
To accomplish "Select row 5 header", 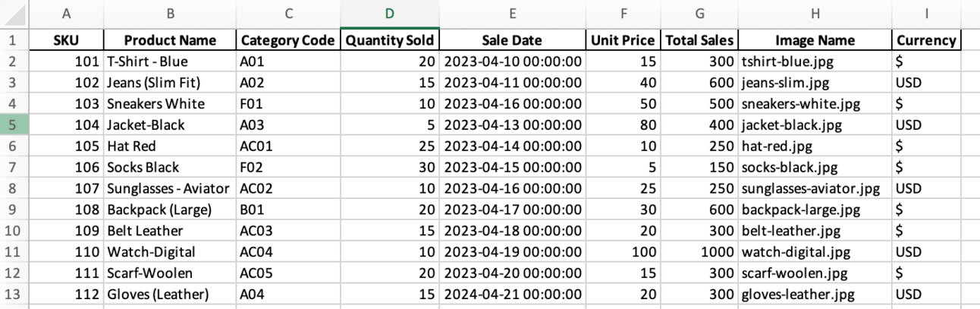I will coord(14,125).
